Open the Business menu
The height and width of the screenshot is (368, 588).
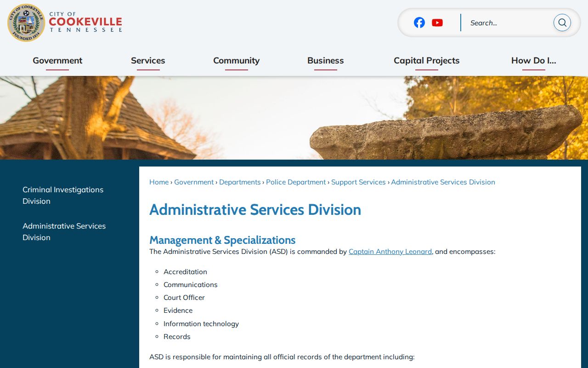click(325, 61)
